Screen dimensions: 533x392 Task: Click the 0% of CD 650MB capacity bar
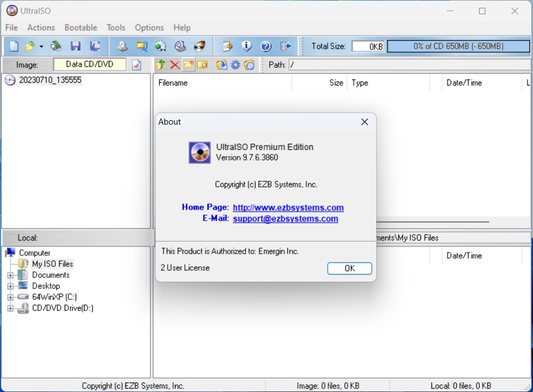tap(458, 46)
